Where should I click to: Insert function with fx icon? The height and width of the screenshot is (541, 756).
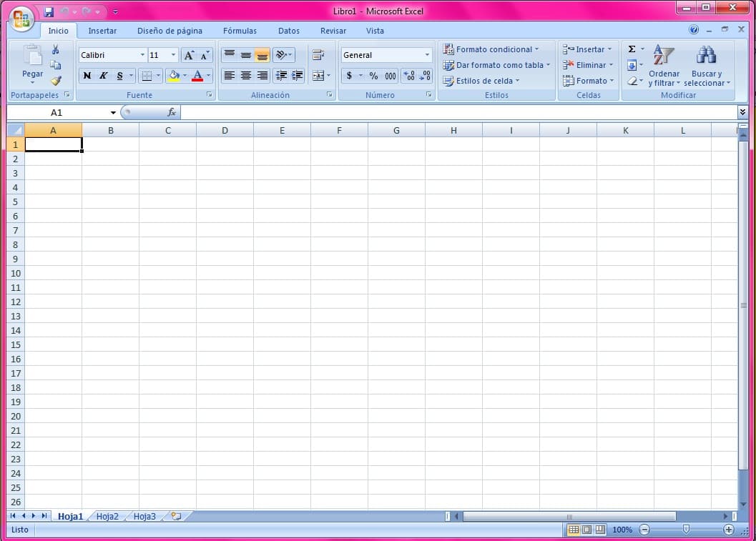point(171,112)
